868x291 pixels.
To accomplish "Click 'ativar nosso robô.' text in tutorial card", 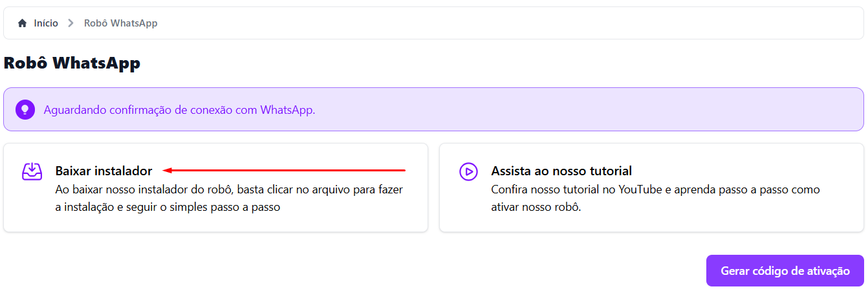I will coord(536,208).
